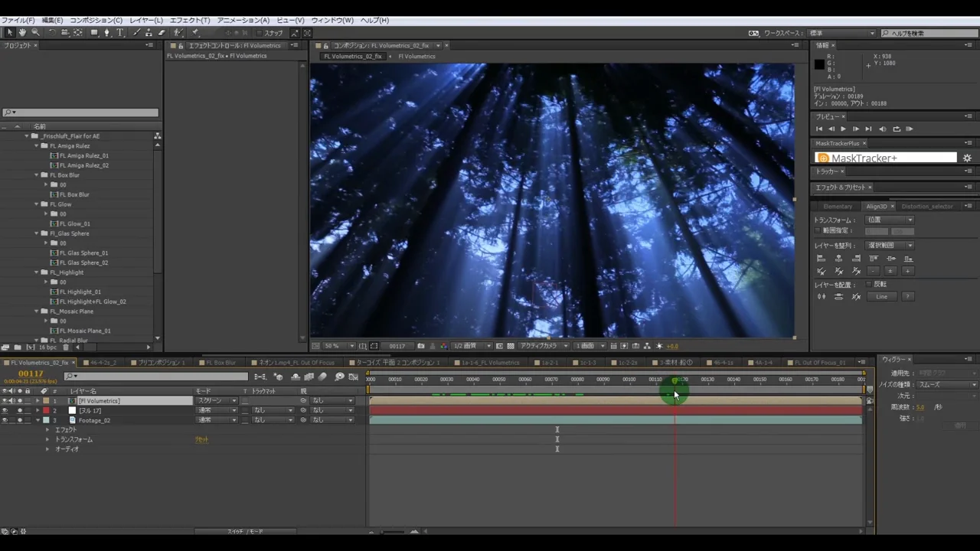Toggle solo for ヌル 17 layer
The image size is (980, 551).
(20, 410)
